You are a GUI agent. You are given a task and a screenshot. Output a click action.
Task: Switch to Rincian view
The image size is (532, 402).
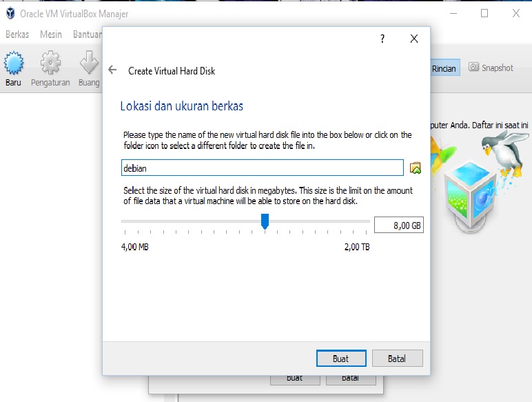(444, 68)
